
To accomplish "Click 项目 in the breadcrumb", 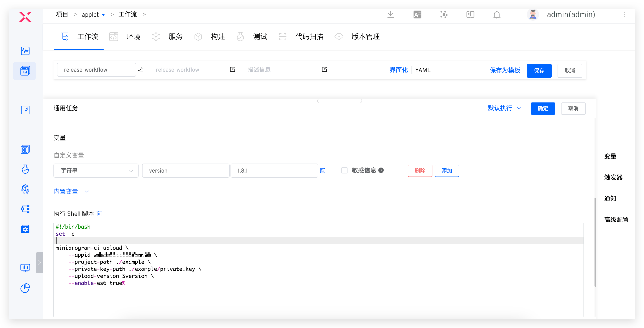I will point(62,15).
